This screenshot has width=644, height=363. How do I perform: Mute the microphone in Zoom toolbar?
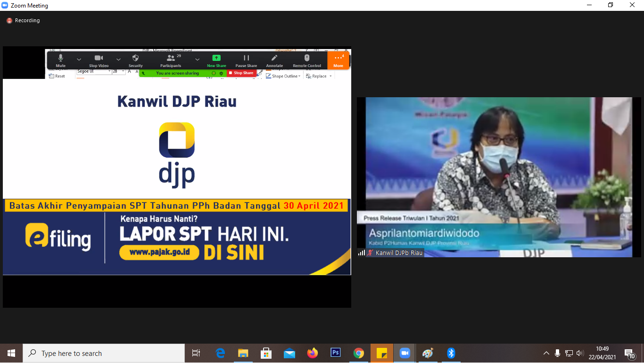coord(60,60)
